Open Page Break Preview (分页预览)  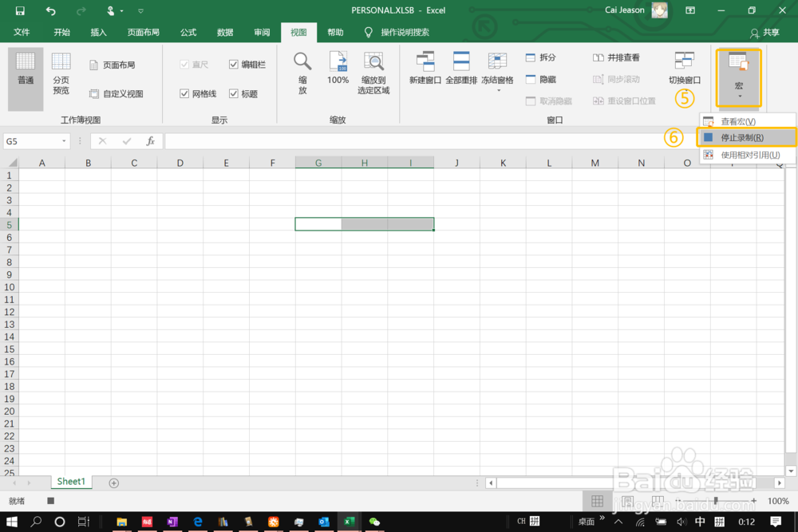click(x=61, y=74)
